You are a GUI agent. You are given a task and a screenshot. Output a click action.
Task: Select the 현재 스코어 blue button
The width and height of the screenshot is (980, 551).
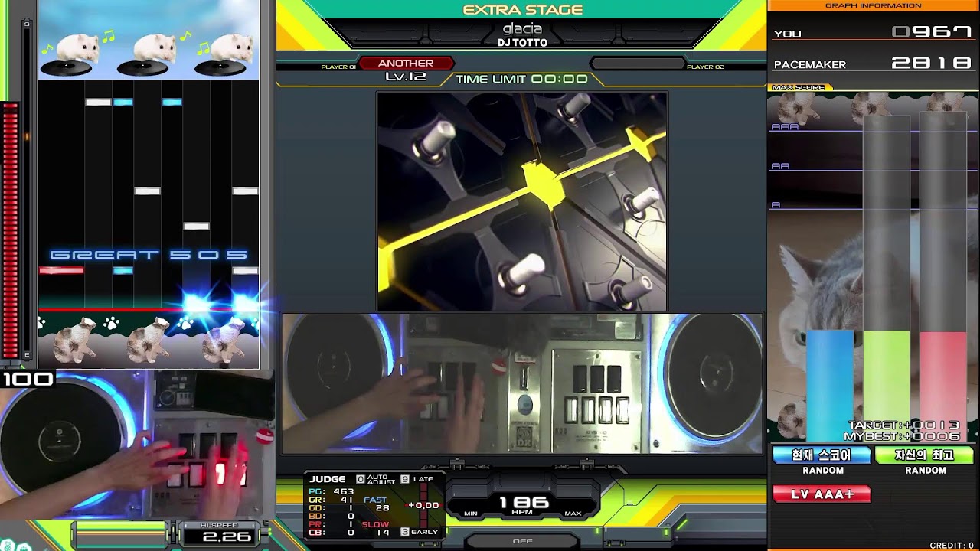(822, 455)
